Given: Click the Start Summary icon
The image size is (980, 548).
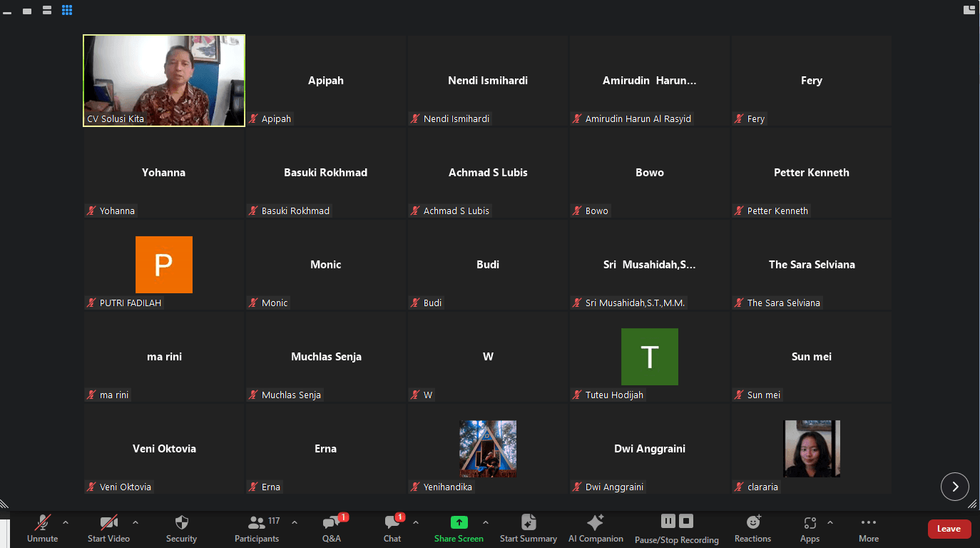Looking at the screenshot, I should click(528, 528).
